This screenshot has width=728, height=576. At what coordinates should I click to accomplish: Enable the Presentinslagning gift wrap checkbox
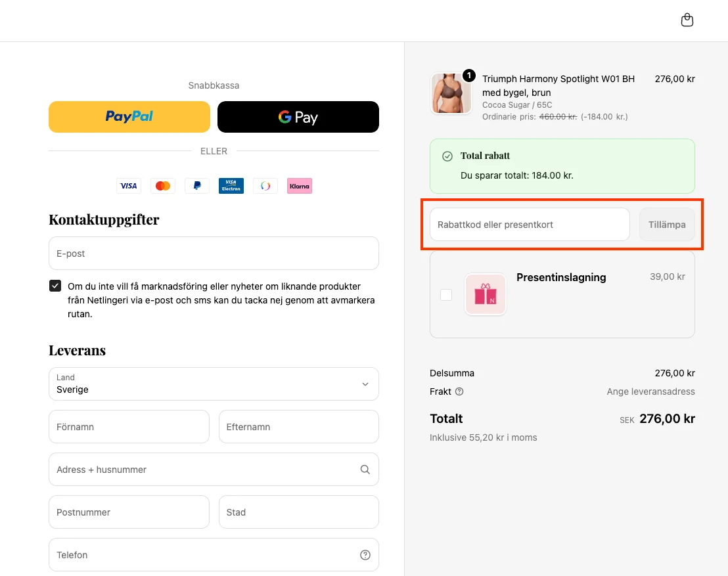446,295
